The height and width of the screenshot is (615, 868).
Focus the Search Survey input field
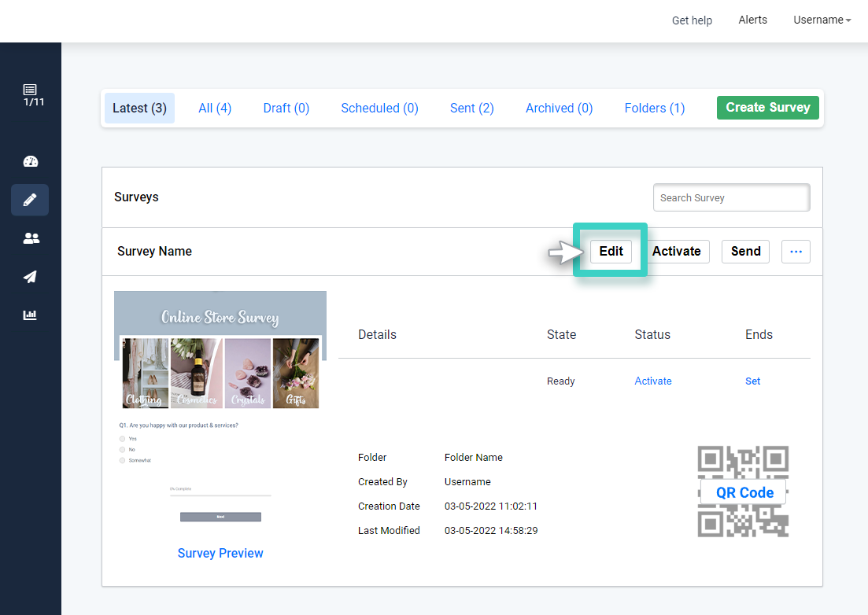[731, 197]
